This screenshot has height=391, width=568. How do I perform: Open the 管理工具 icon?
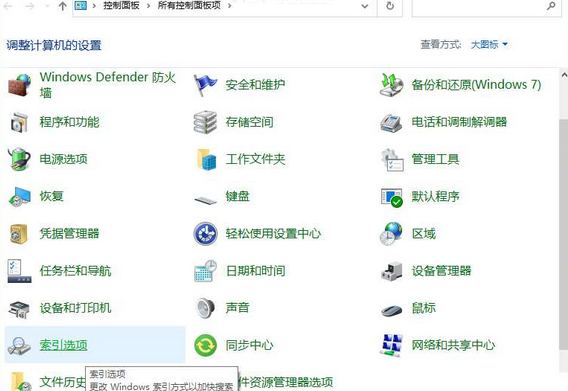coord(392,160)
